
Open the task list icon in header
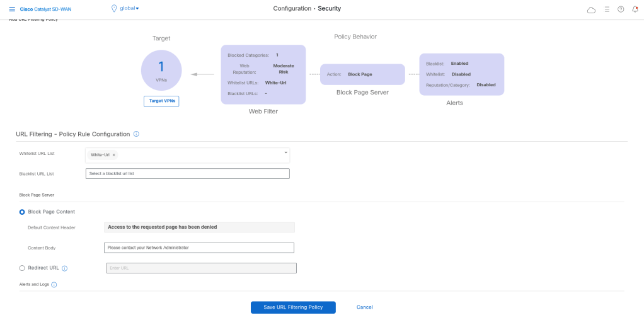point(607,9)
